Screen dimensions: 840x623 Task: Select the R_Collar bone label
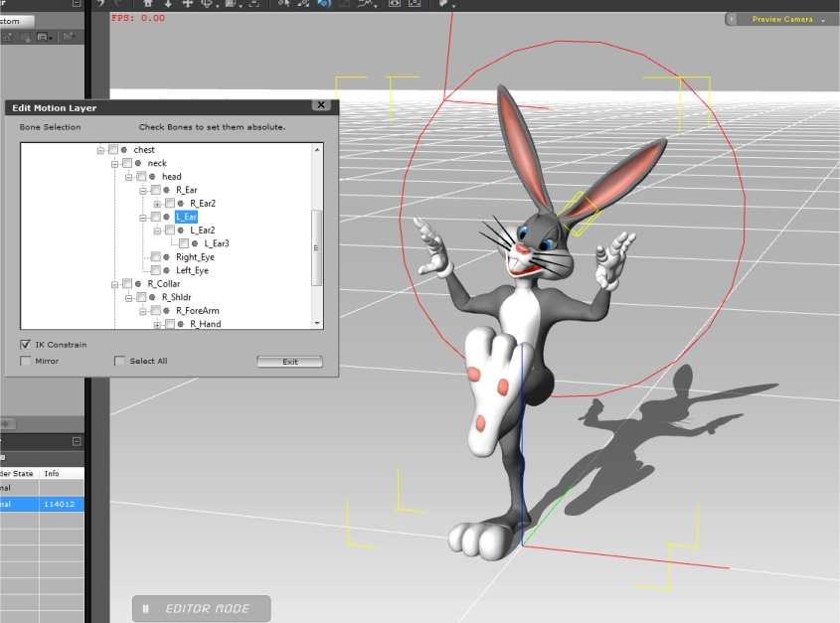[164, 283]
